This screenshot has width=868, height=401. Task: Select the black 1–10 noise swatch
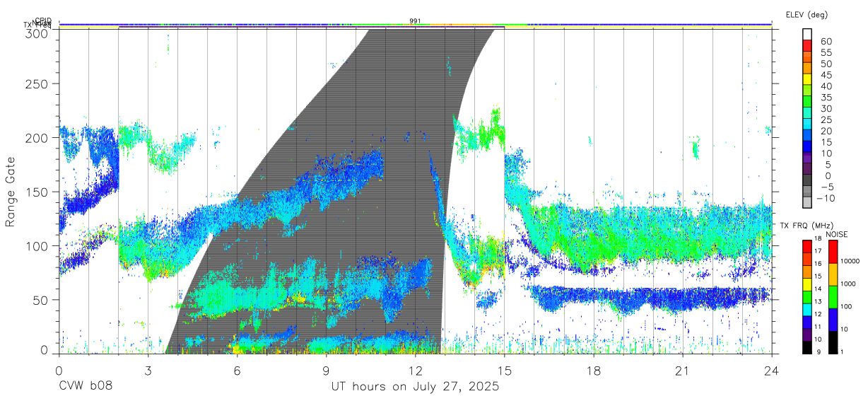click(833, 342)
